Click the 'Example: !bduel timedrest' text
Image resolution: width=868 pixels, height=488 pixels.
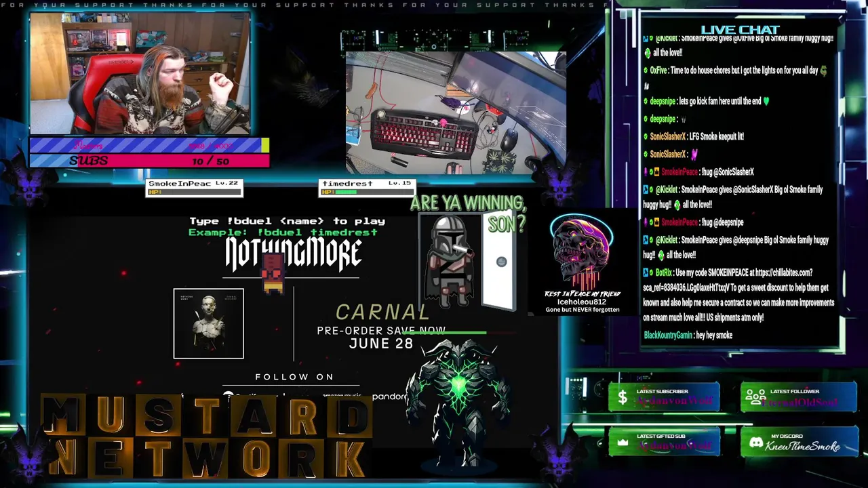(x=283, y=232)
